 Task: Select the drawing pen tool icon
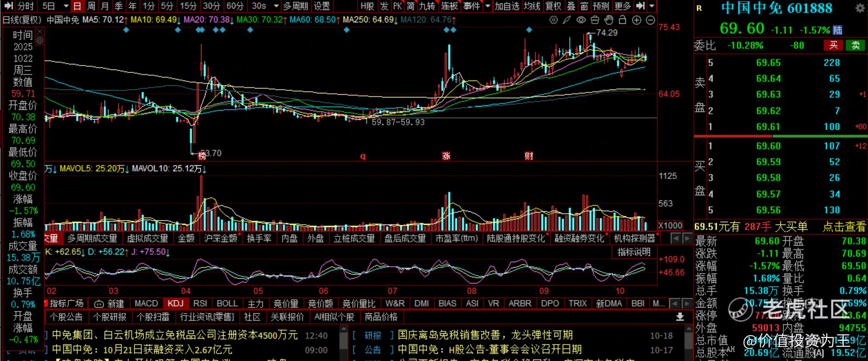(567, 20)
